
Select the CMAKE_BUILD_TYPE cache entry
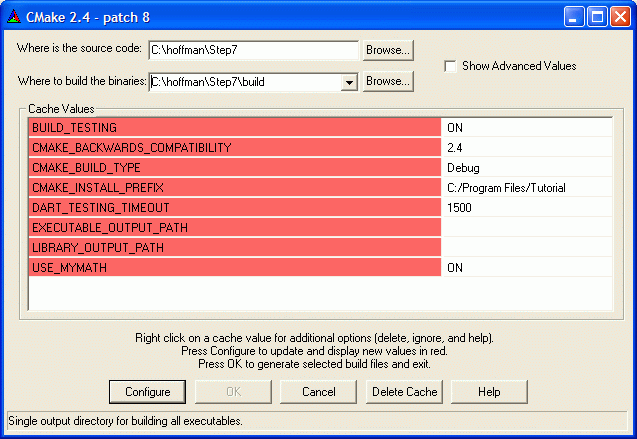234,168
